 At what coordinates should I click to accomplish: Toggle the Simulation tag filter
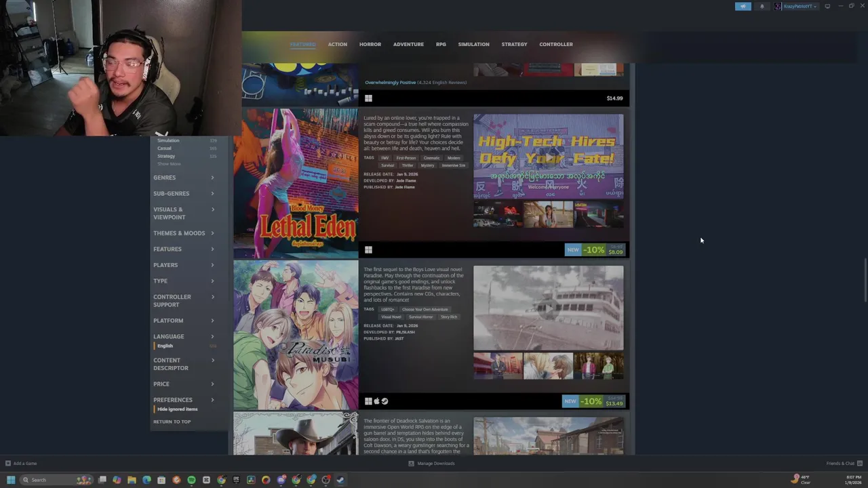pos(186,140)
